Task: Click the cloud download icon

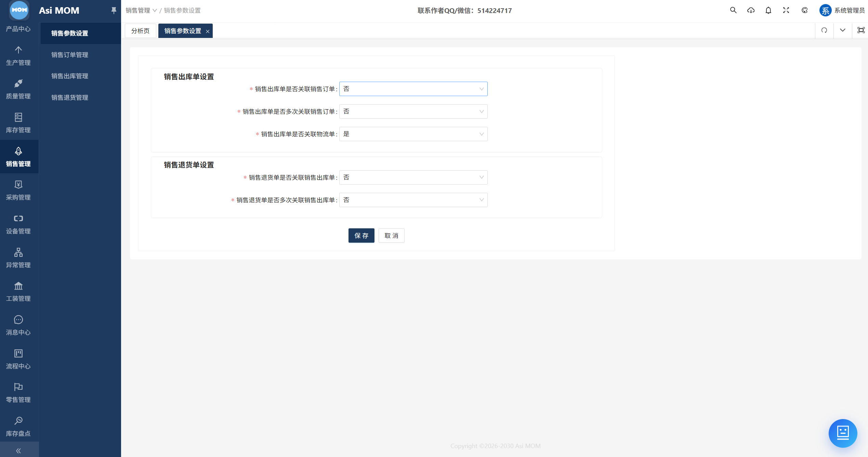Action: click(751, 10)
